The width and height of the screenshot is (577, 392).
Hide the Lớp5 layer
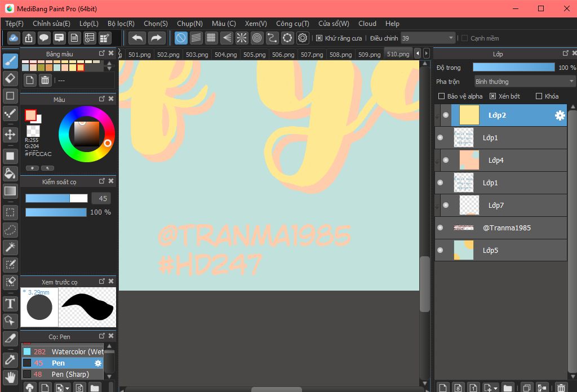point(440,251)
